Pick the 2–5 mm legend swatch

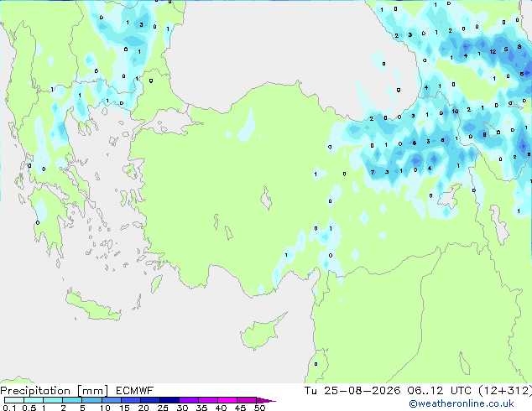(x=72, y=400)
